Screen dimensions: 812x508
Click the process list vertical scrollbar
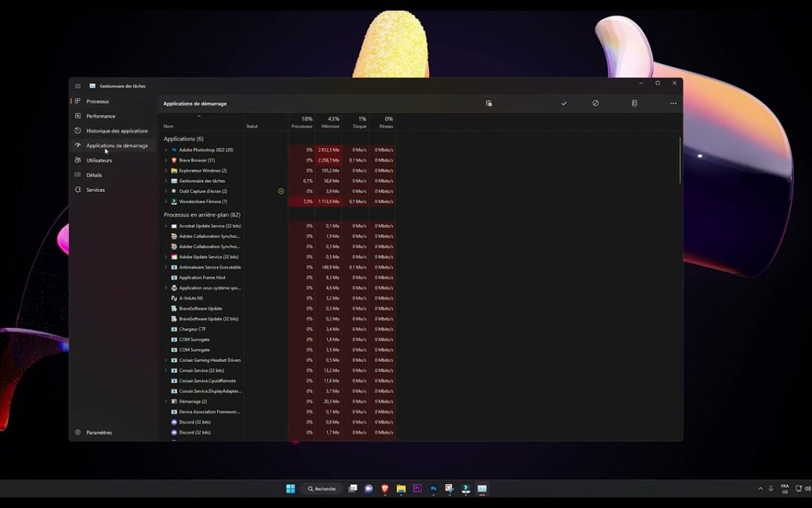[x=680, y=160]
